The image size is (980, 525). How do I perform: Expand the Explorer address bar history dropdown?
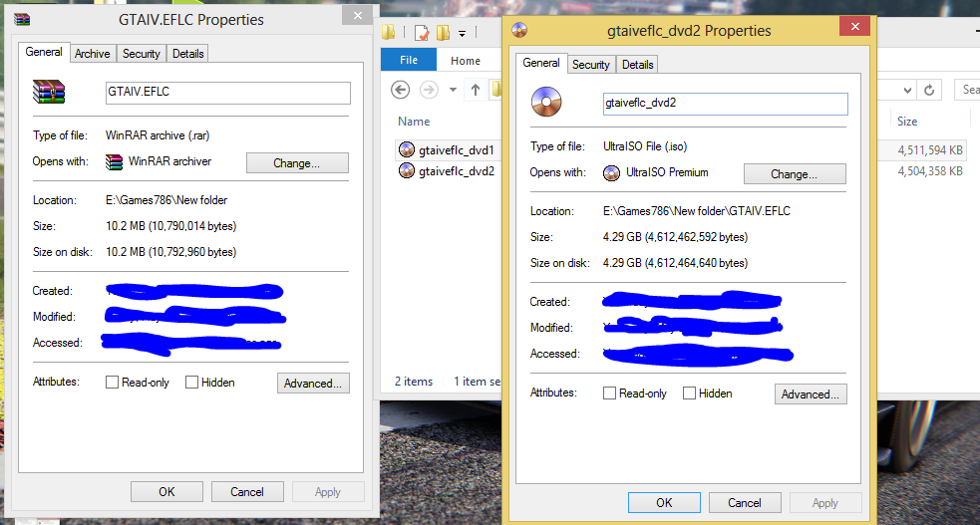(x=907, y=91)
